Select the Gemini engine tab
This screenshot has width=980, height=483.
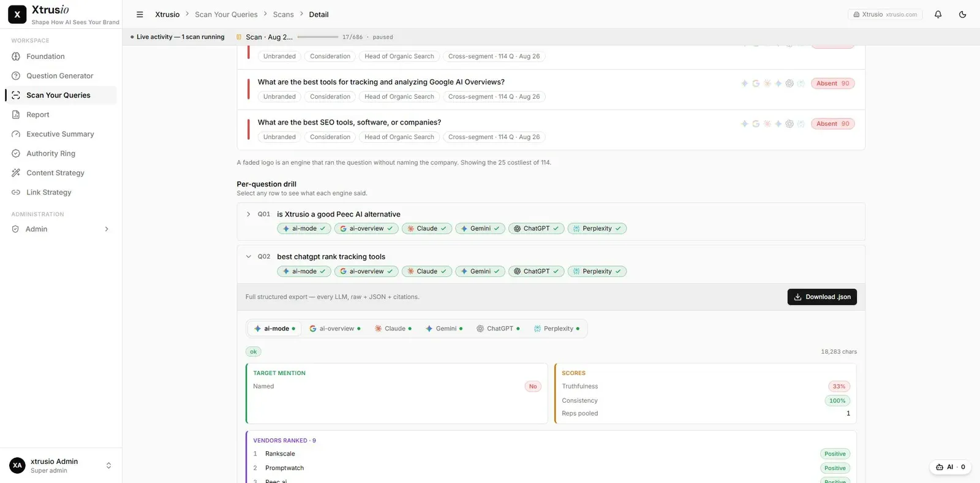444,329
